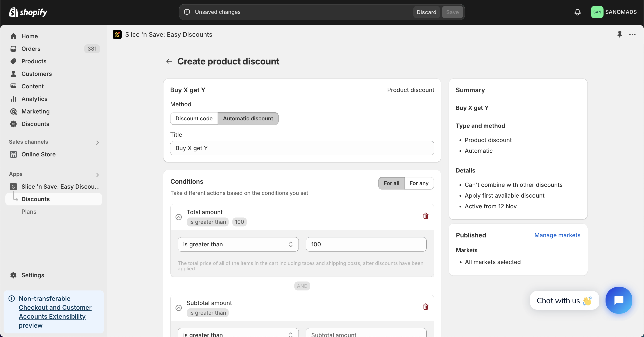Click the Subtotal amount value input
This screenshot has height=337, width=644.
pyautogui.click(x=366, y=333)
